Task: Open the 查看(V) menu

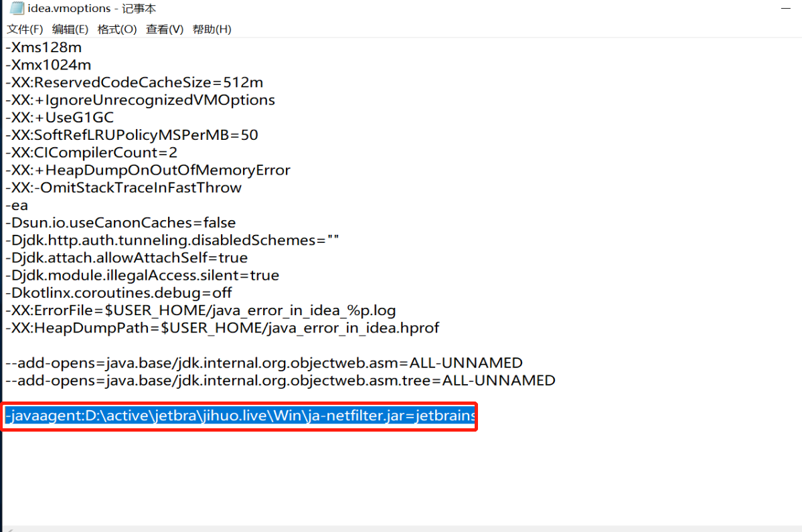Action: point(165,29)
